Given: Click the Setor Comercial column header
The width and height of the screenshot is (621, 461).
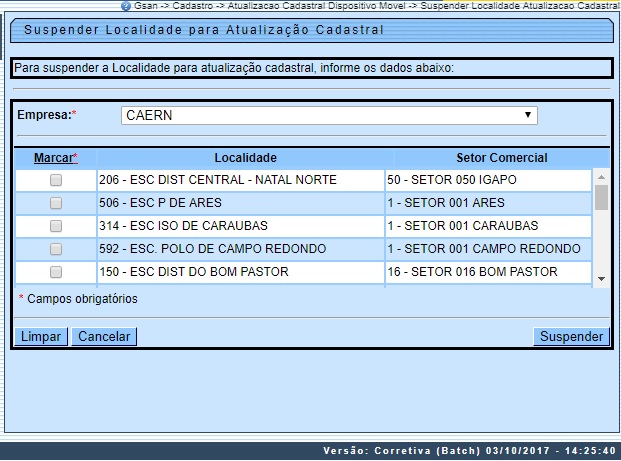Looking at the screenshot, I should tap(501, 158).
